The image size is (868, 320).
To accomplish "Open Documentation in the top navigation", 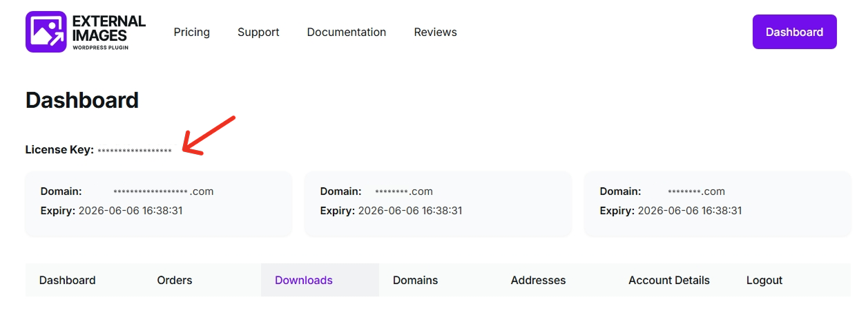I will pyautogui.click(x=347, y=32).
